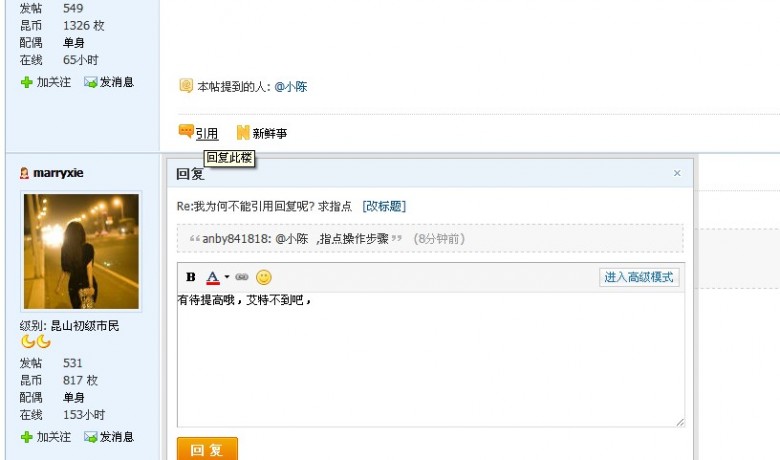Click 加关注 in the upper profile panel
The width and height of the screenshot is (780, 460).
(x=46, y=82)
